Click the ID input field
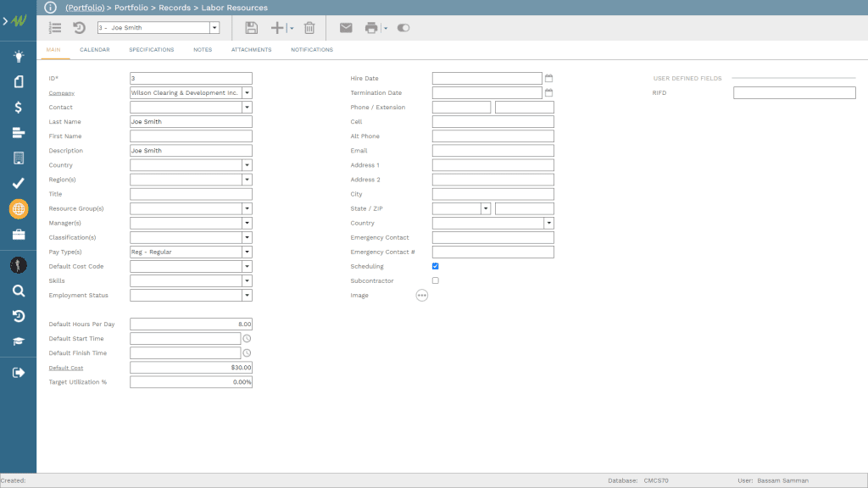Viewport: 868px width, 488px height. tap(191, 79)
